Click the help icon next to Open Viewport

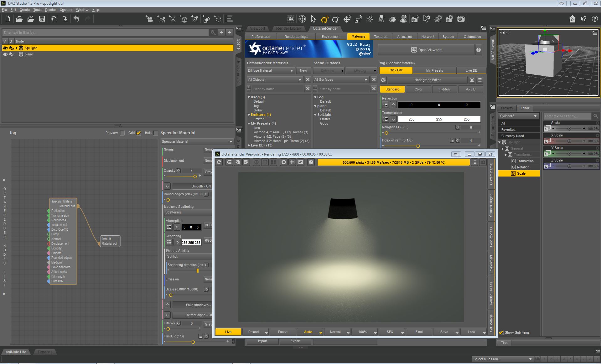pos(479,50)
